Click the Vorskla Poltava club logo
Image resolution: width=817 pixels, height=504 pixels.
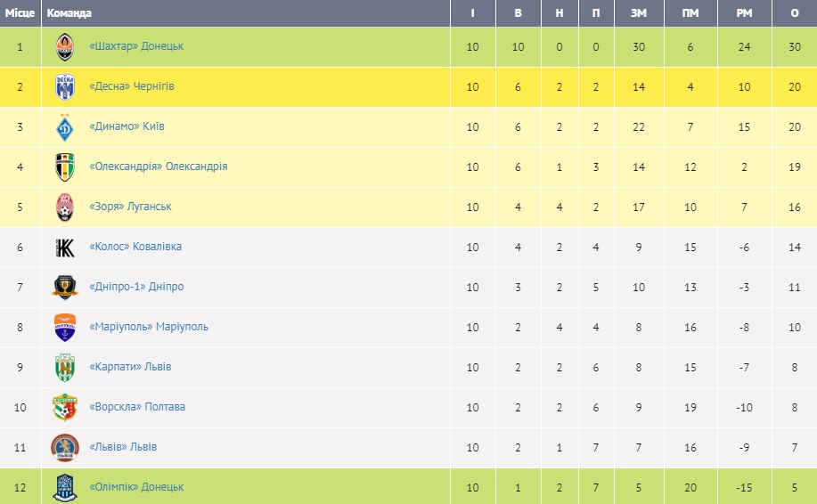point(64,408)
